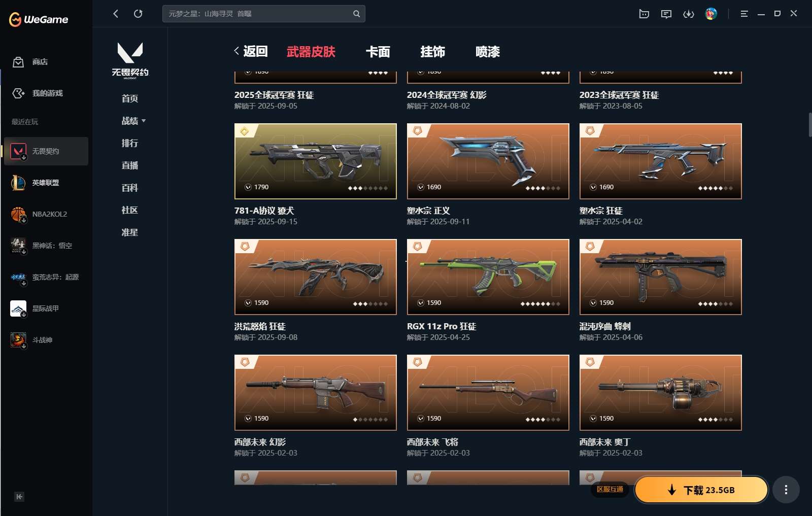Switch to the 喷漆 tab
Screen dimensions: 812x516
(488, 52)
